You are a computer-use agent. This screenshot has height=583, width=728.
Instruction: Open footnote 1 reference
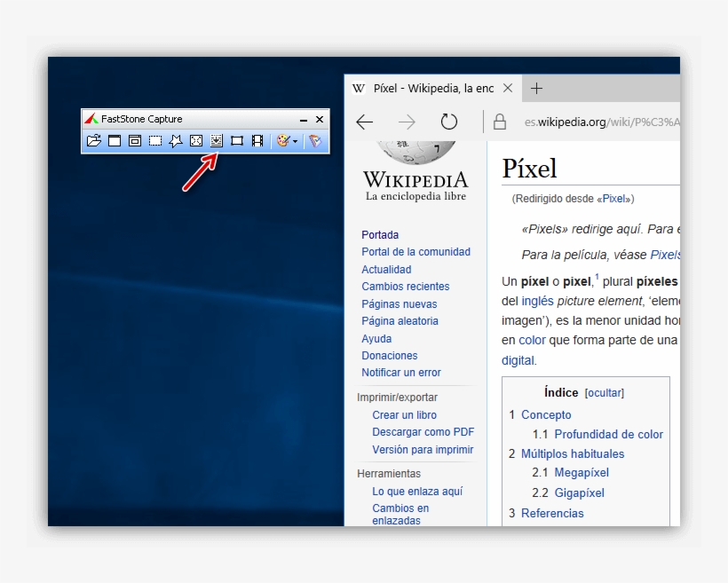[x=597, y=277]
